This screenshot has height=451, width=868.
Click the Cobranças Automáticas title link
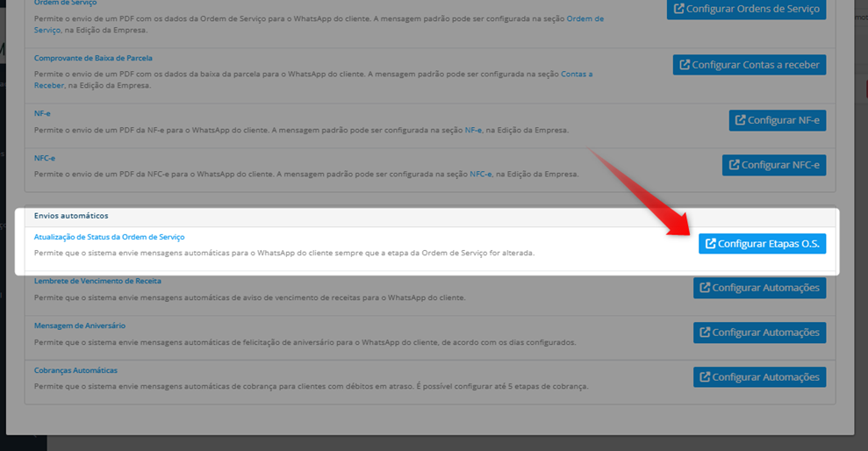click(75, 370)
